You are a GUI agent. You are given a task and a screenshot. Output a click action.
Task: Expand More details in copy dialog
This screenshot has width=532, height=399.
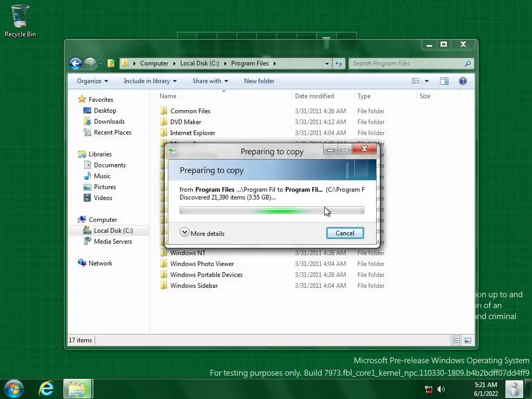click(x=202, y=233)
